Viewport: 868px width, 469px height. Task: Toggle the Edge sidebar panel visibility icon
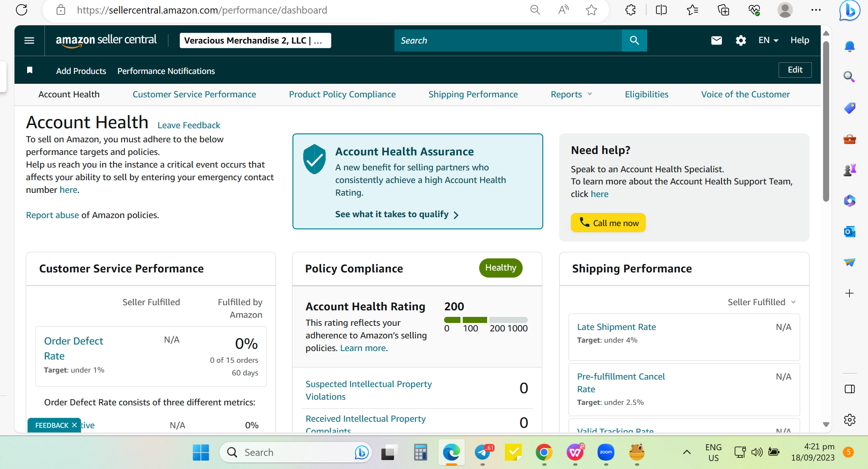850,389
